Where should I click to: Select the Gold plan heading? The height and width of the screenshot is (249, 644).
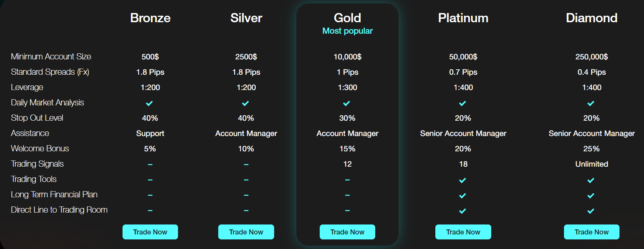347,18
